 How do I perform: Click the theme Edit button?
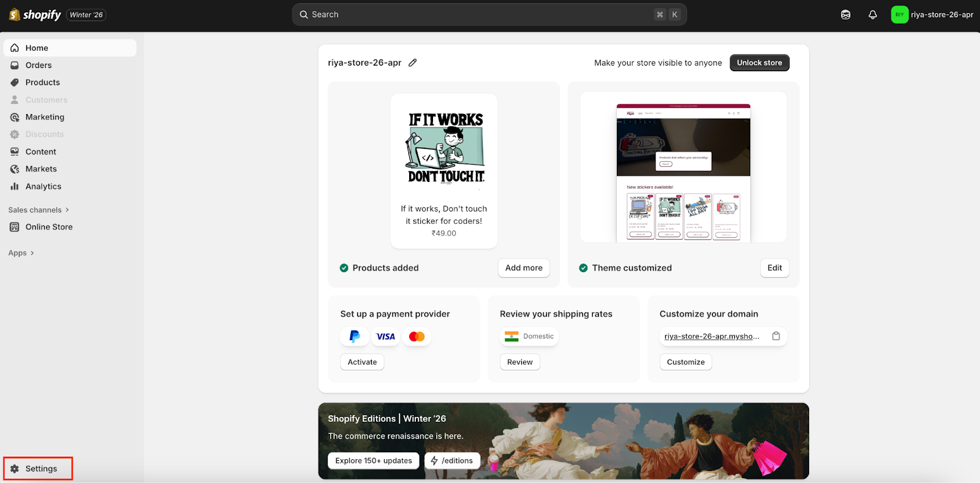[775, 268]
